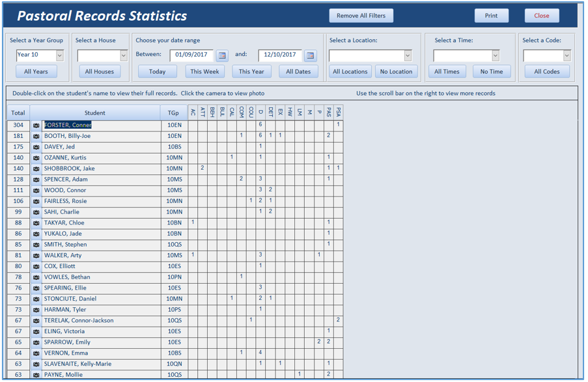The height and width of the screenshot is (382, 588).
Task: Click the AC code column header
Action: point(193,112)
